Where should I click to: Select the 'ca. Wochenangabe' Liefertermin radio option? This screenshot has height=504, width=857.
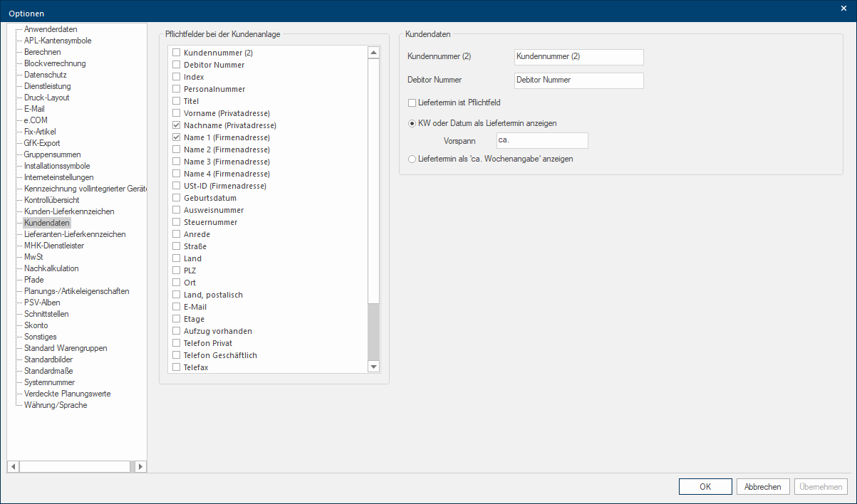(x=412, y=159)
